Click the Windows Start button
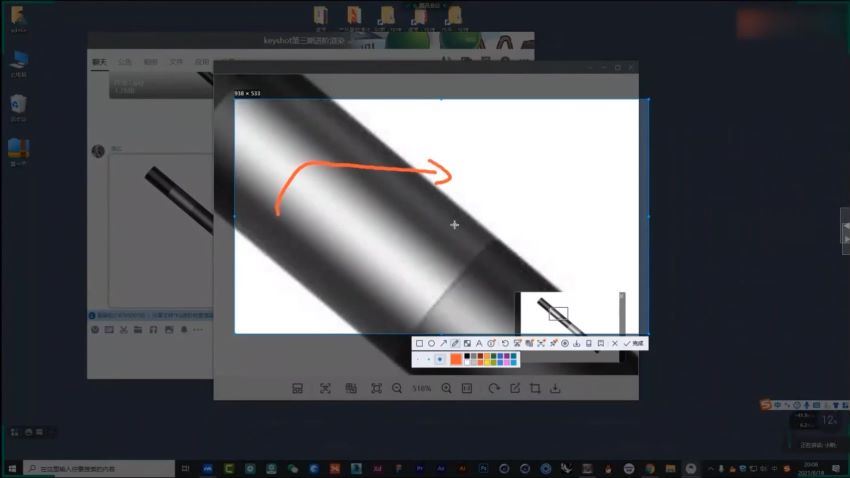This screenshot has height=478, width=850. [11, 468]
